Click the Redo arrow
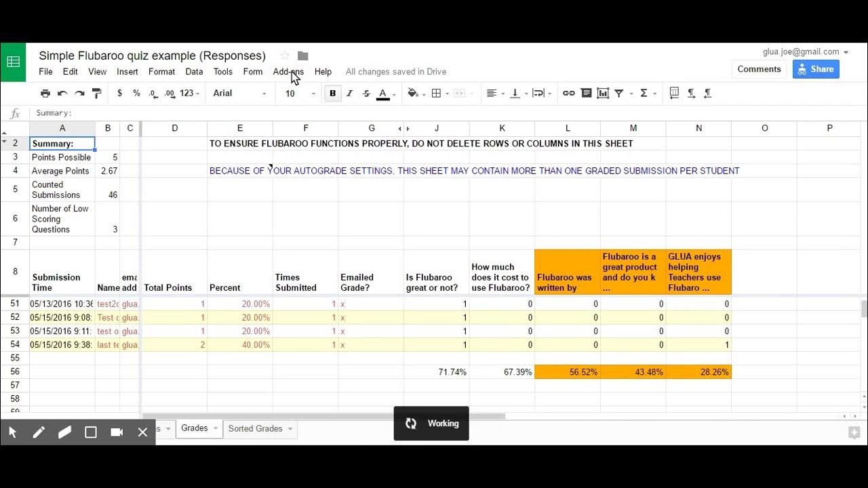 pos(79,94)
